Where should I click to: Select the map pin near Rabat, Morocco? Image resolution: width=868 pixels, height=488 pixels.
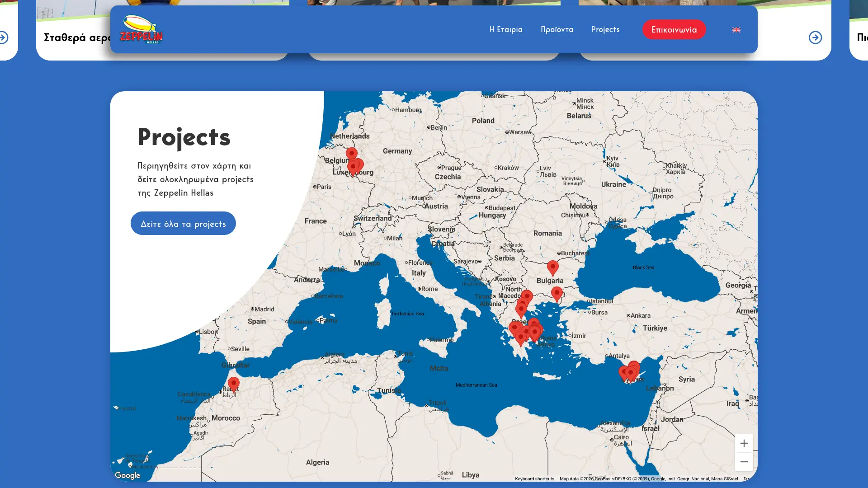pos(233,384)
